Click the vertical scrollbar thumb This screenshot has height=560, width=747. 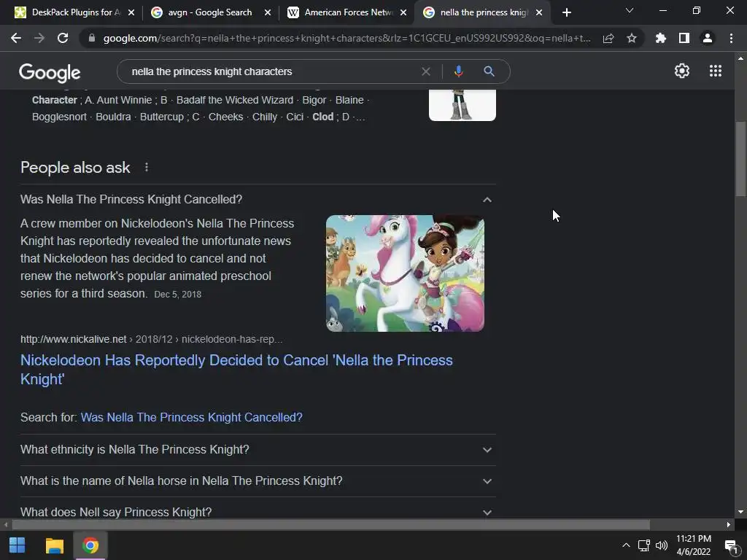(740, 159)
